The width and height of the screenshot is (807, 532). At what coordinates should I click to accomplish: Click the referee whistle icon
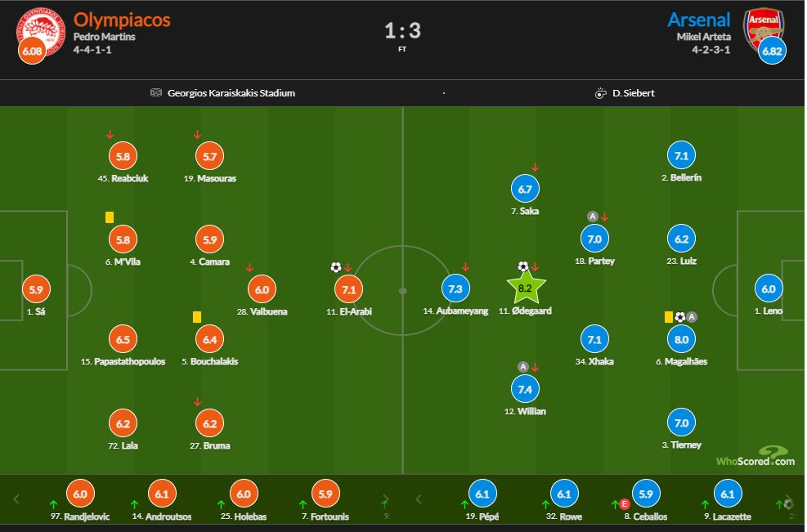click(600, 93)
